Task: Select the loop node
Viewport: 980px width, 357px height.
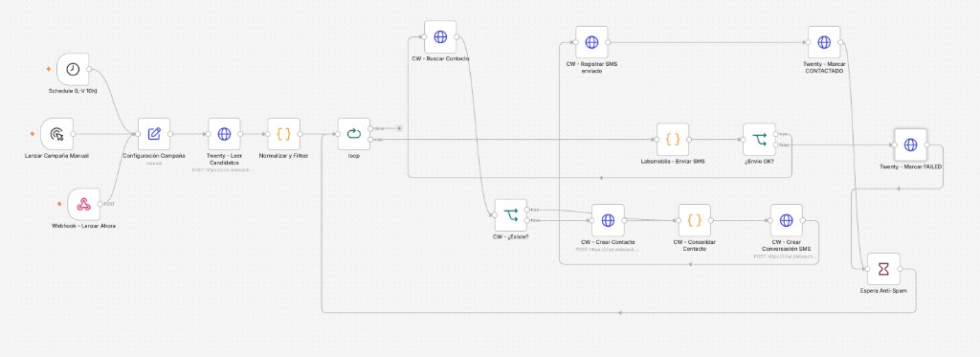Action: [354, 134]
